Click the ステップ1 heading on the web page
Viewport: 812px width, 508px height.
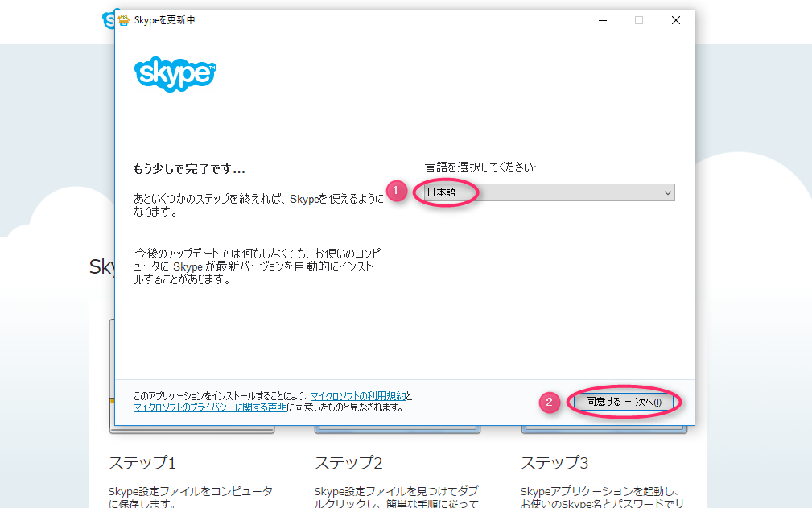[x=142, y=462]
